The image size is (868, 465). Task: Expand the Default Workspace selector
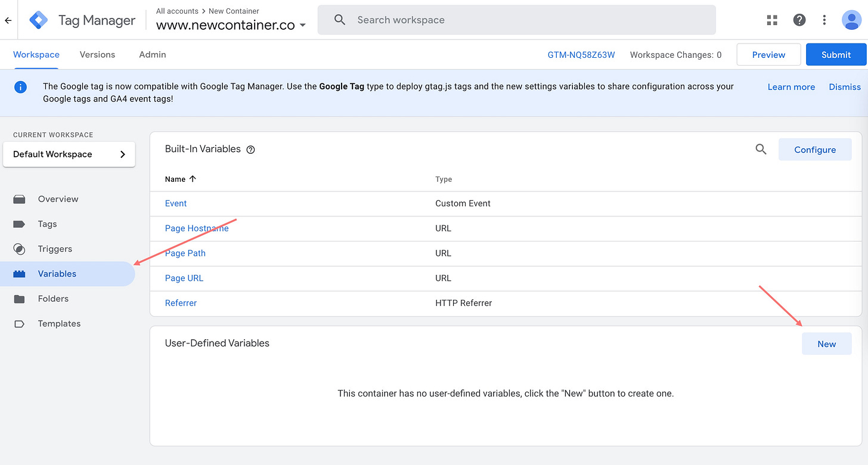69,154
